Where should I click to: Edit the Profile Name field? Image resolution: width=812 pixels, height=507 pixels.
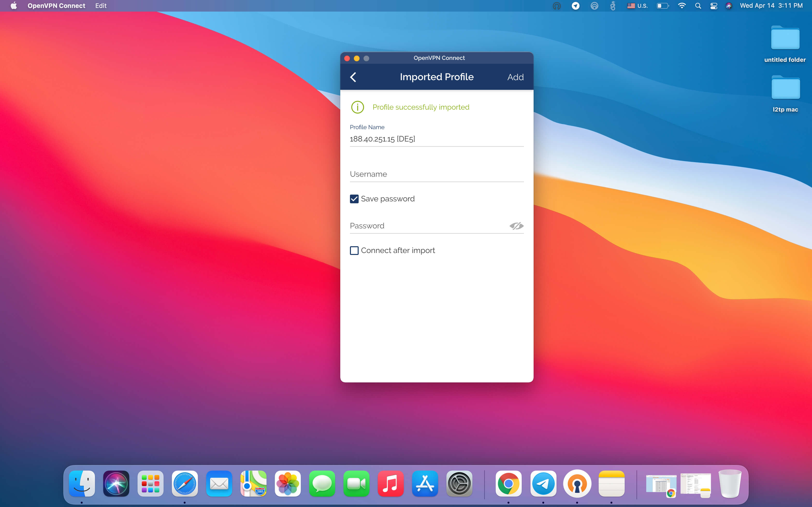(436, 139)
